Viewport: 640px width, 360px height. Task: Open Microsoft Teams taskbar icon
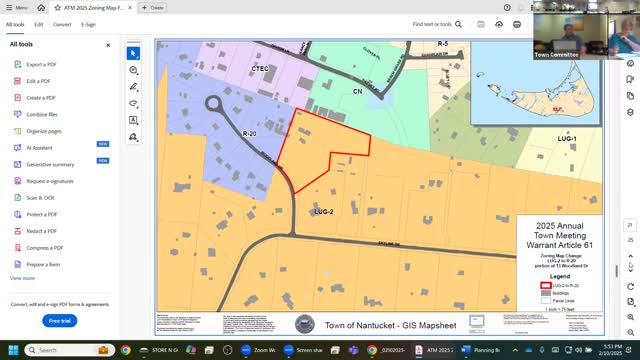click(x=353, y=350)
